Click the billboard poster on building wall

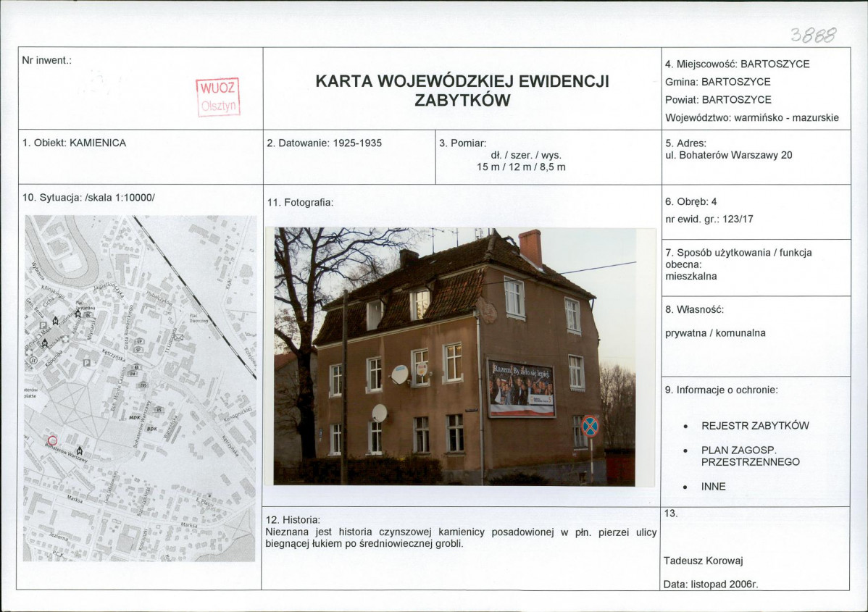(x=521, y=388)
